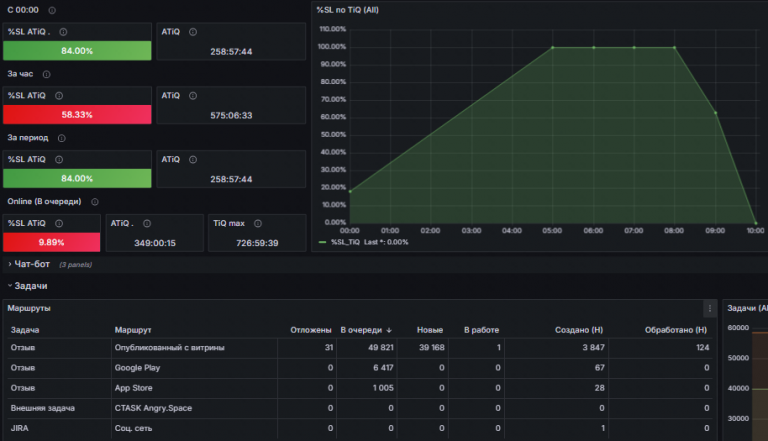Click info icon of %SL ATiQ panel showing 9.89%
768x441 pixels.
pyautogui.click(x=59, y=223)
